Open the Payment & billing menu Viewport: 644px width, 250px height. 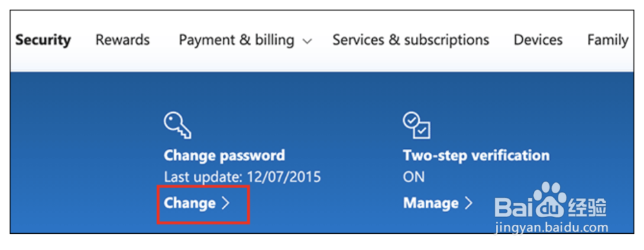(x=245, y=40)
